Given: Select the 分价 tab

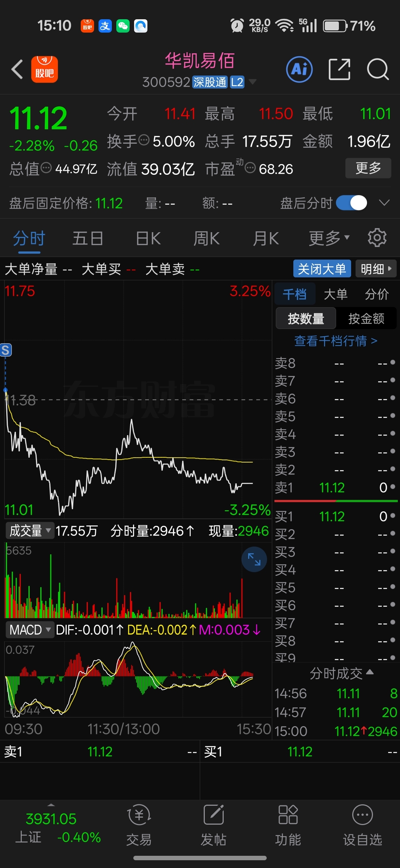Looking at the screenshot, I should click(x=377, y=294).
